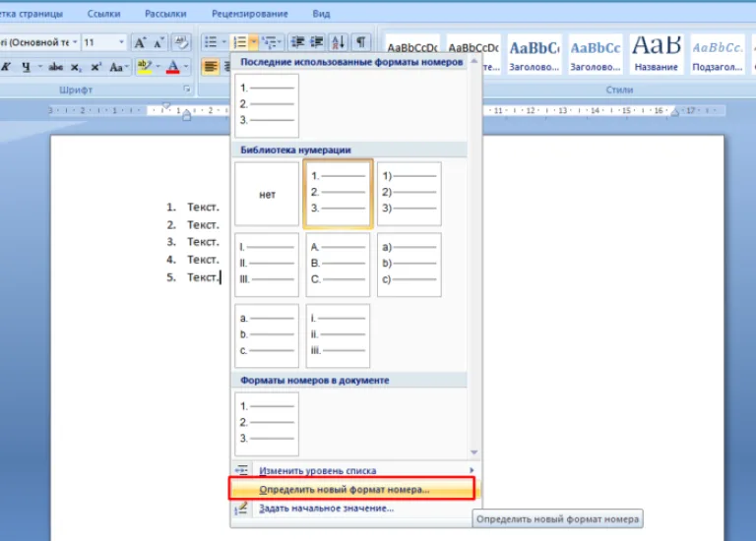This screenshot has height=541, width=756.
Task: Move the right indent marker on ruler
Action: [x=674, y=113]
